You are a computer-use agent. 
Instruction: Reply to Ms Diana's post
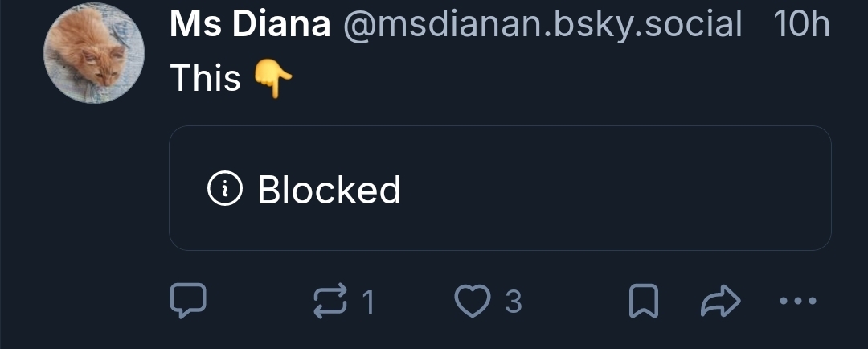coord(187,301)
